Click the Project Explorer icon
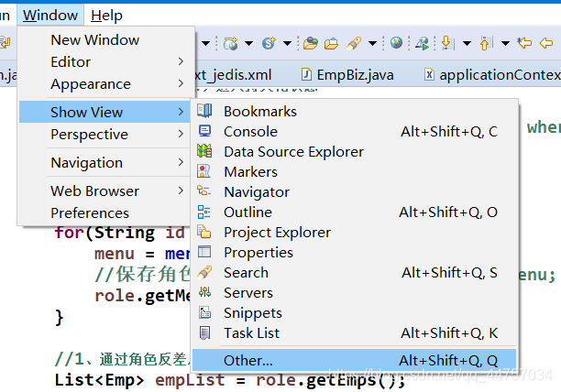 coord(204,232)
